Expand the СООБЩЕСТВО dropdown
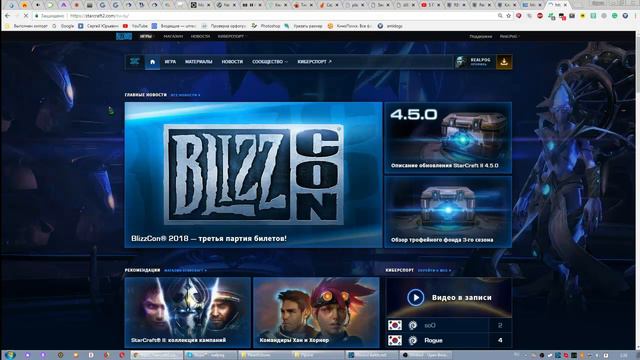 (x=270, y=62)
